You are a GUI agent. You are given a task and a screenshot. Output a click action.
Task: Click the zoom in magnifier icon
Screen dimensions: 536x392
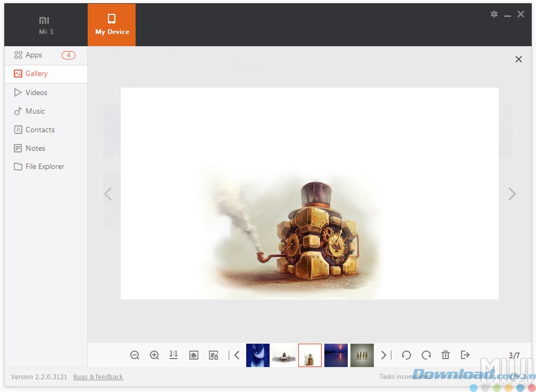[x=154, y=355]
